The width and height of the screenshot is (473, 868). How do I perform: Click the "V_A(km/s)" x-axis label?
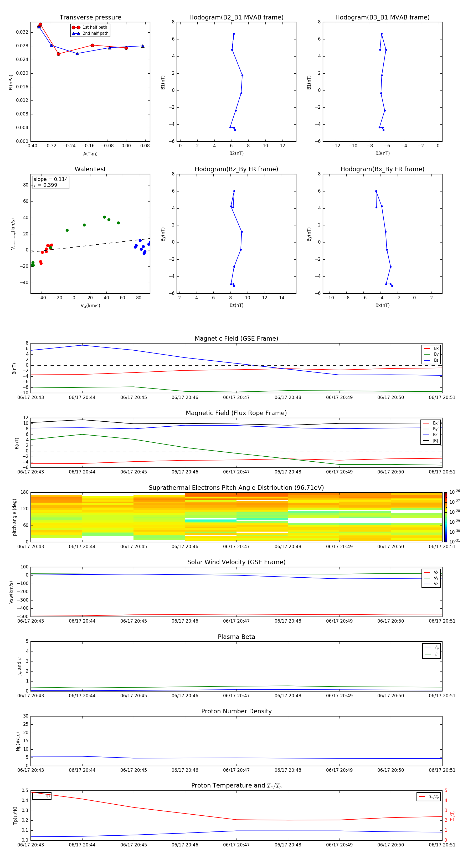point(90,306)
